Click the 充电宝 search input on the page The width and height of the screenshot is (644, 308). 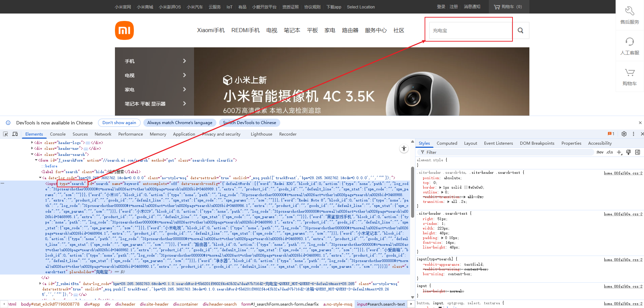coord(471,30)
